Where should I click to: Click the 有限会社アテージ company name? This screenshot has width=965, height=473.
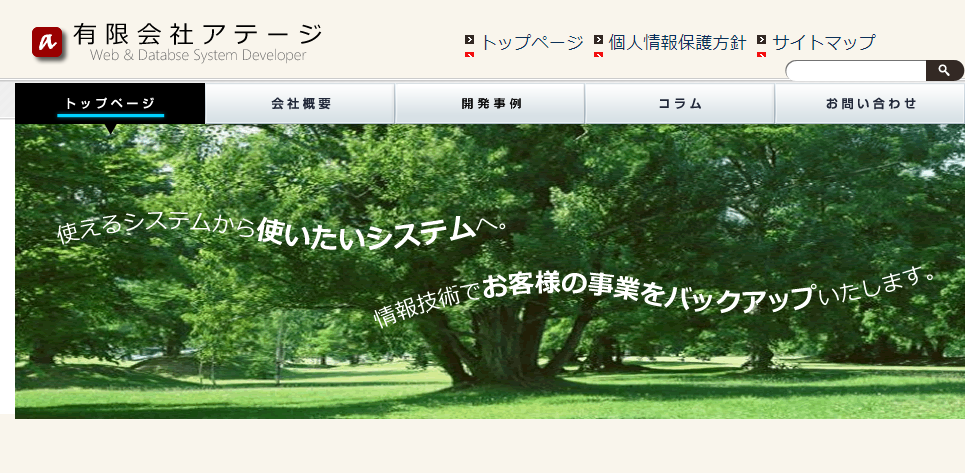point(198,34)
